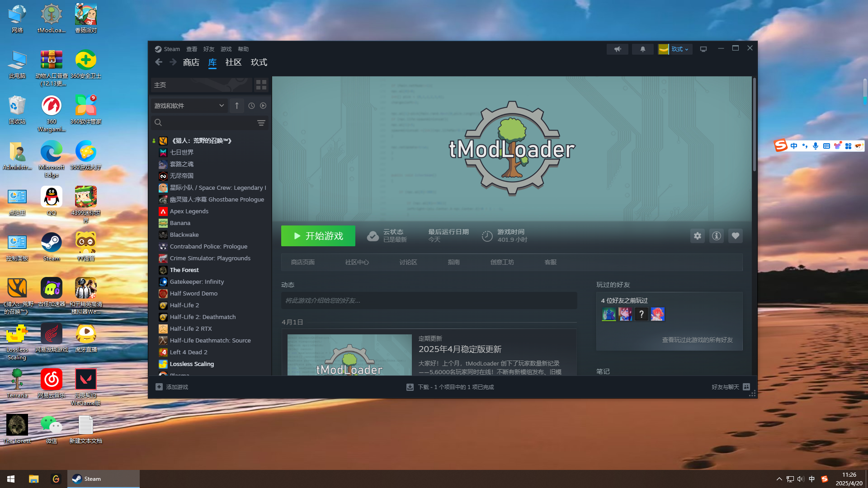The width and height of the screenshot is (868, 488).
Task: Expand the 游戏和软件 library filter dropdown
Action: [189, 106]
